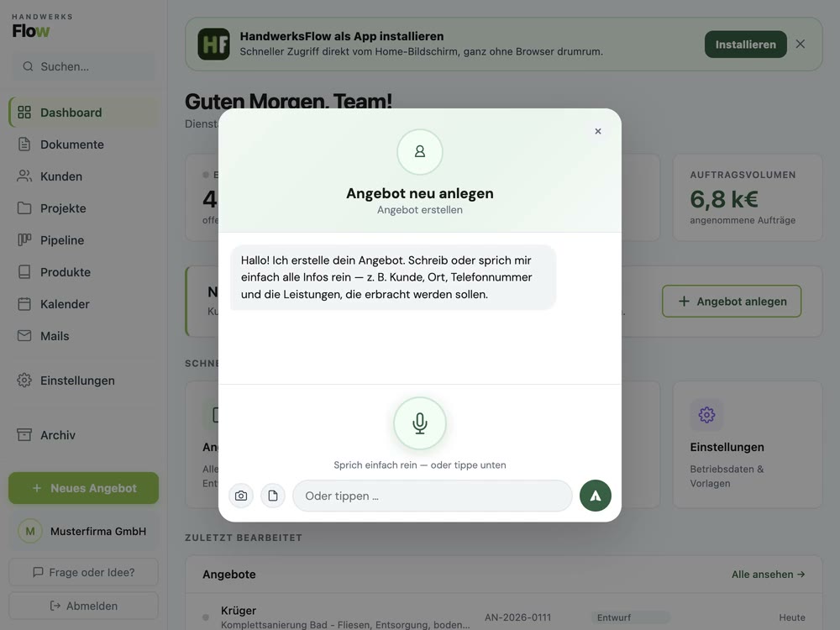Viewport: 840px width, 630px height.
Task: Click the Suchen search field in sidebar
Action: click(83, 66)
